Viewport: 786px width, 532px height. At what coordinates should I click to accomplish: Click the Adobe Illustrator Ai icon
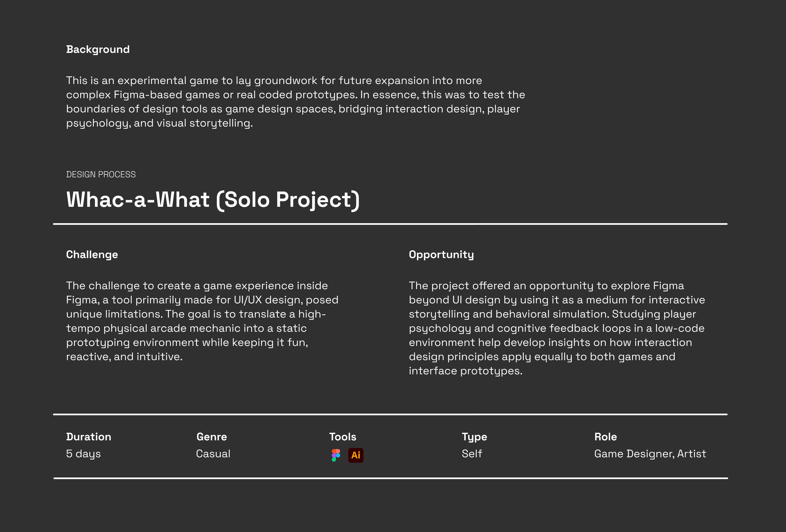tap(356, 455)
